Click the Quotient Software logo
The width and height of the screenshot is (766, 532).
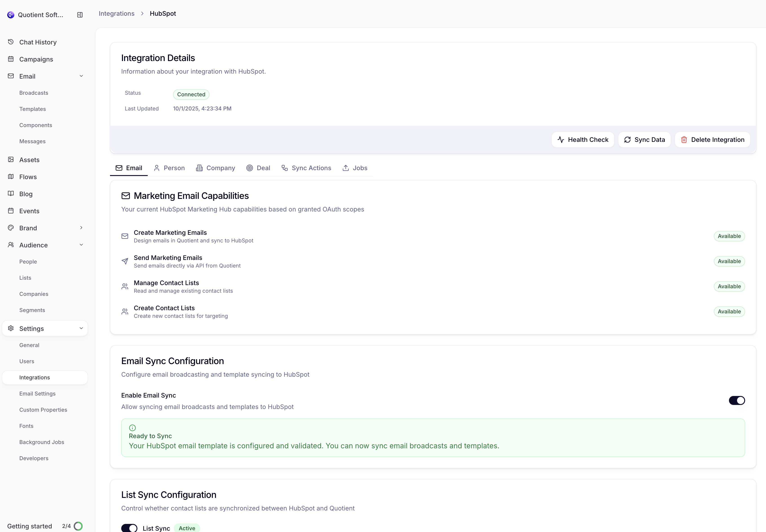(11, 15)
